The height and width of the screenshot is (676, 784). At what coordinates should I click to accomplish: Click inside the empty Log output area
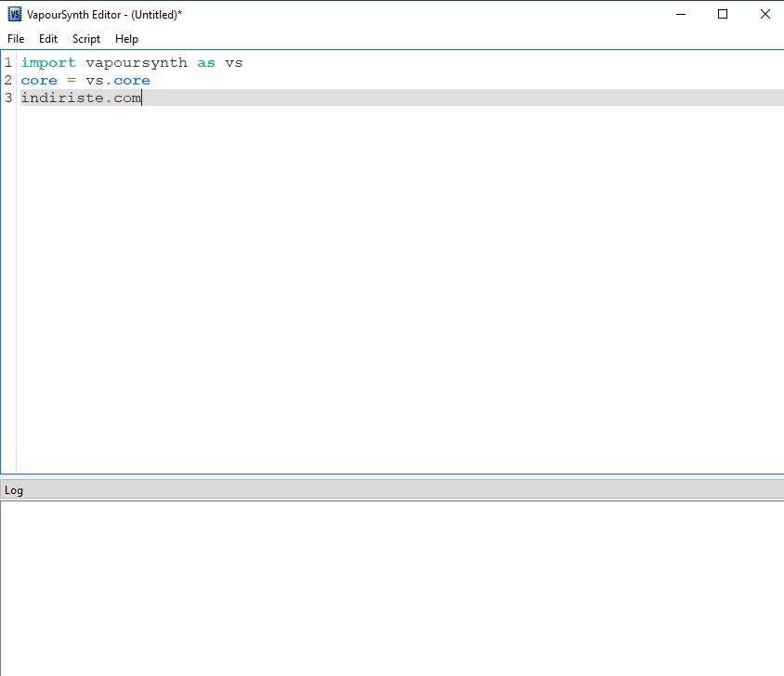coord(392,588)
